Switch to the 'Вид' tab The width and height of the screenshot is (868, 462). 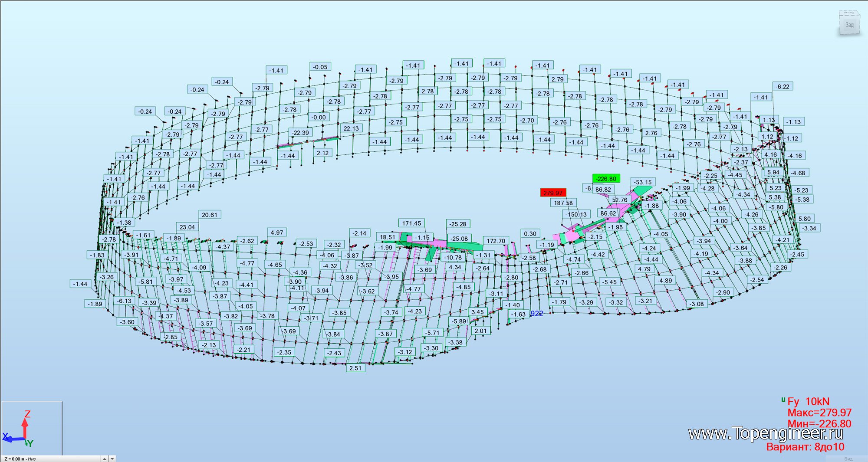tap(848, 459)
